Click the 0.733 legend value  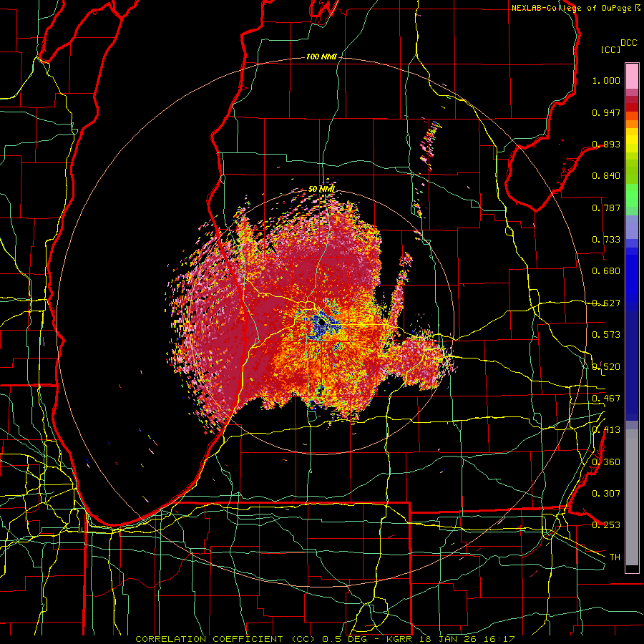[606, 240]
